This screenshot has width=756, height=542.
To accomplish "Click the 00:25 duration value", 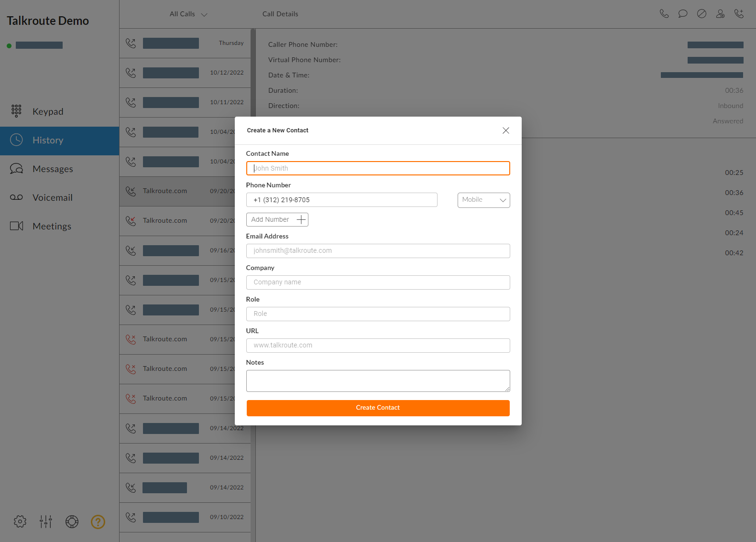I will pos(734,173).
